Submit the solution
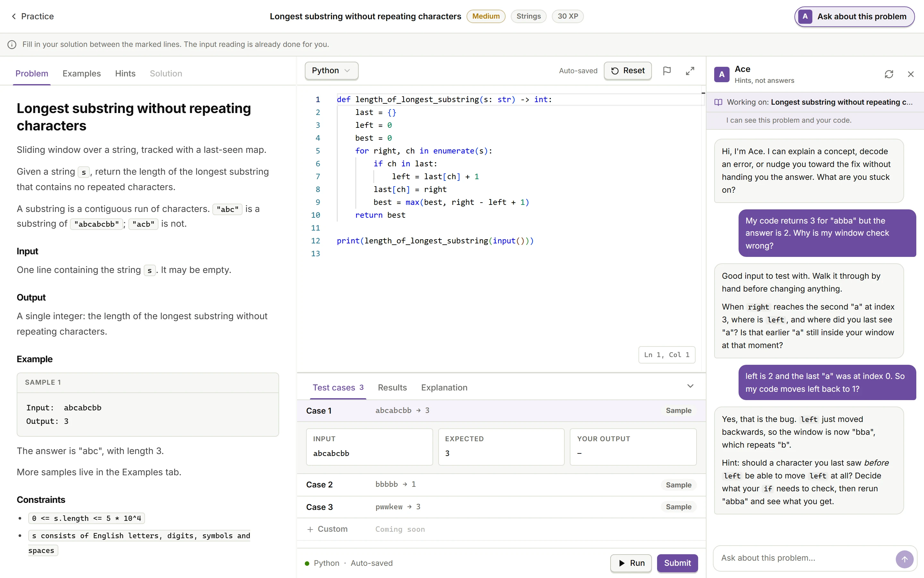The width and height of the screenshot is (924, 578). coord(677,563)
